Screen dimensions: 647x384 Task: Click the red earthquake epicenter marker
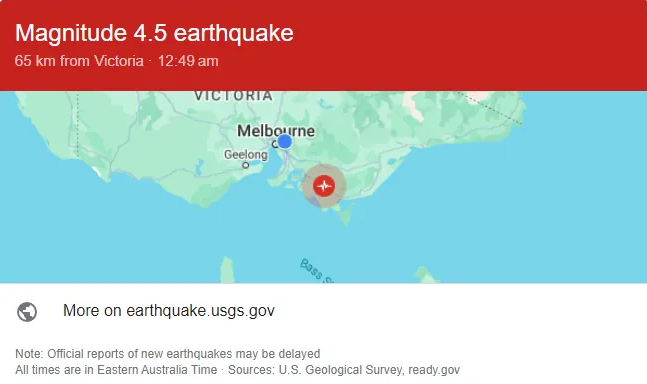point(324,186)
